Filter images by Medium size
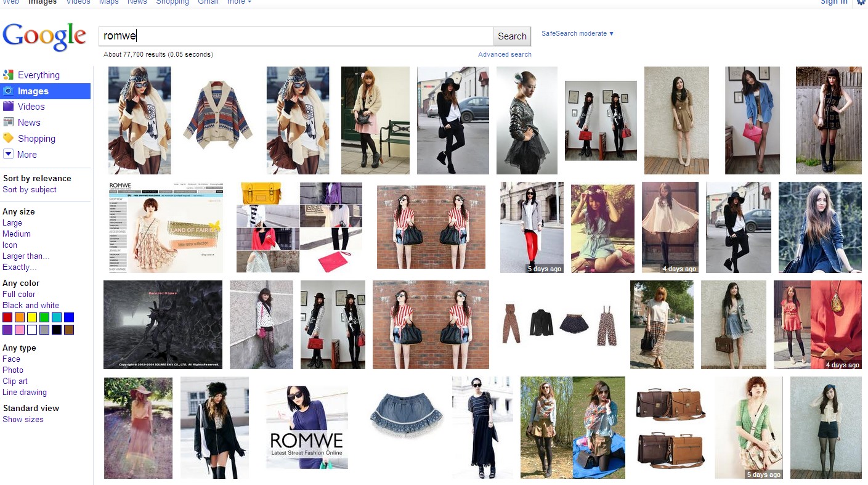The image size is (868, 485). coord(17,234)
